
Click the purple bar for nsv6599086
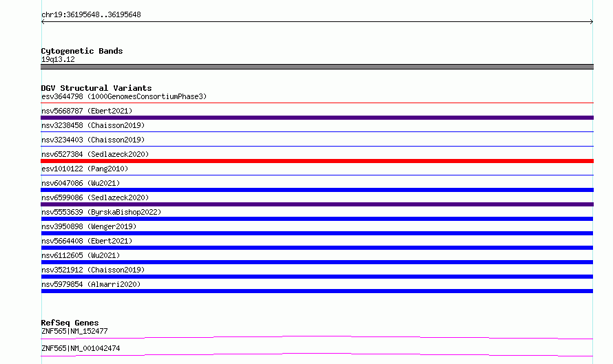pos(317,204)
